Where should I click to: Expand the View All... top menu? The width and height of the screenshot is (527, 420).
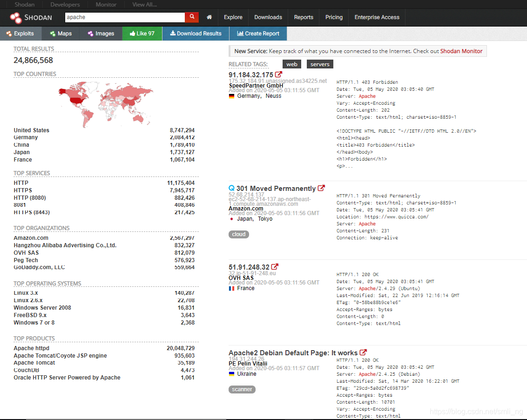pyautogui.click(x=144, y=4)
